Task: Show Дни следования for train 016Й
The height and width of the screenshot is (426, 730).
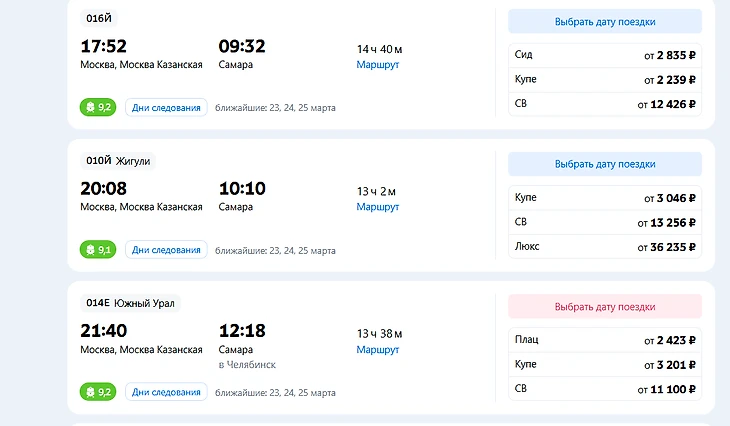Action: point(166,107)
